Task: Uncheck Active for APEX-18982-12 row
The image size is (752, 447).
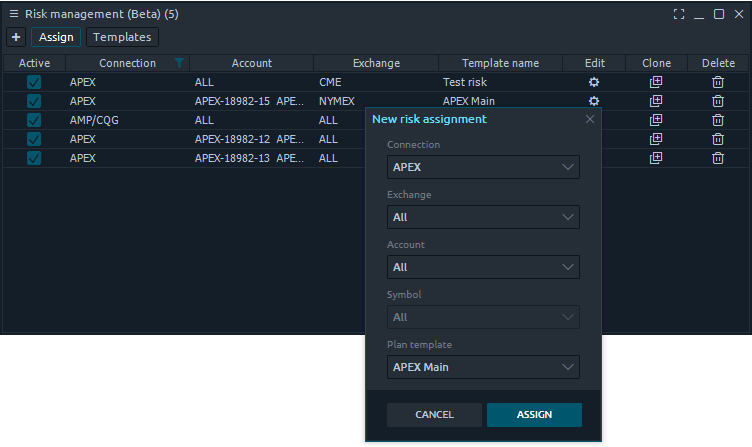Action: coord(34,139)
